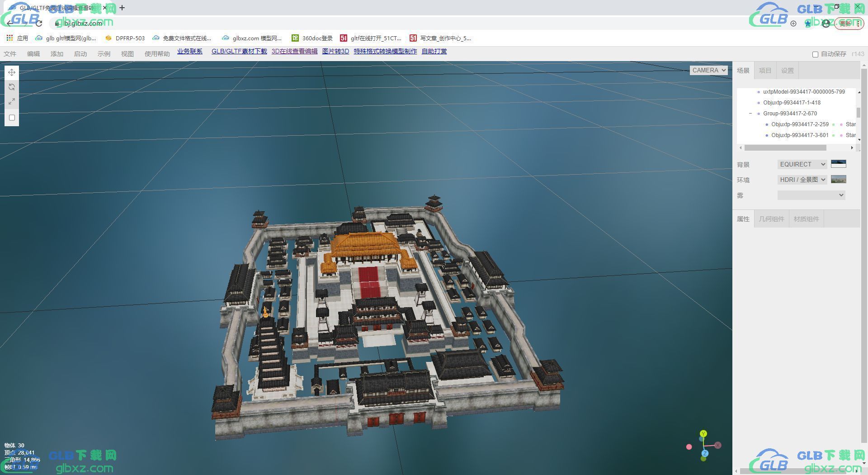Click the X axis on the view gizmo

718,445
